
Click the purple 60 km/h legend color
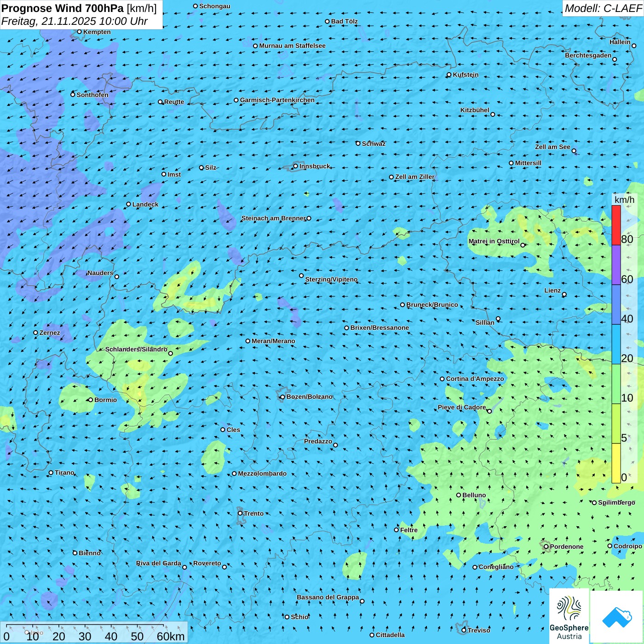tap(616, 265)
